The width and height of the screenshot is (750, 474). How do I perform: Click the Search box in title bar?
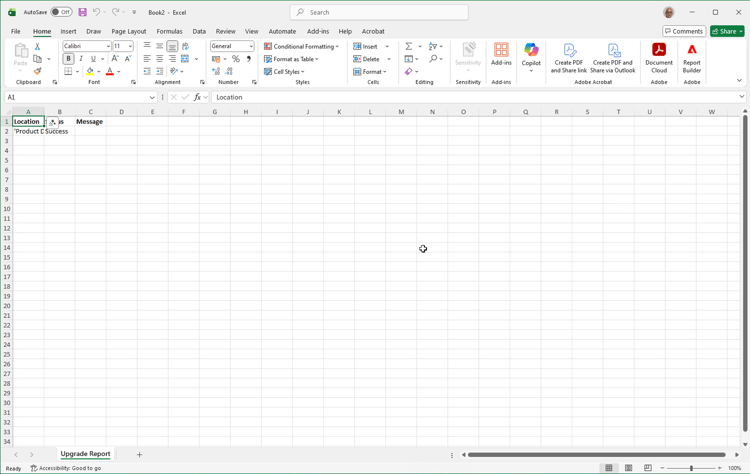click(x=379, y=12)
